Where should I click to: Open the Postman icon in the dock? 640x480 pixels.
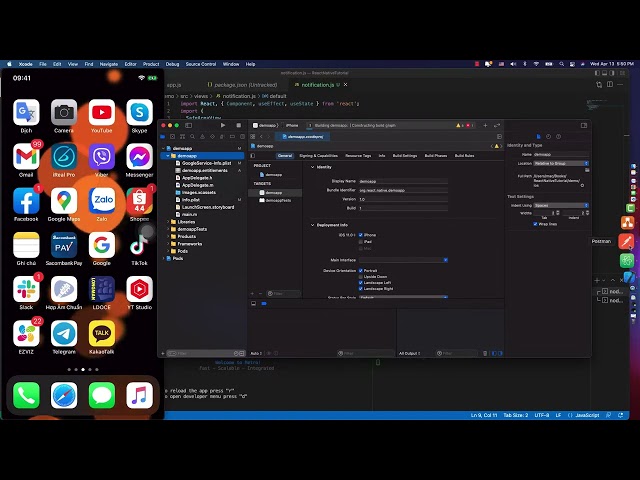point(627,241)
